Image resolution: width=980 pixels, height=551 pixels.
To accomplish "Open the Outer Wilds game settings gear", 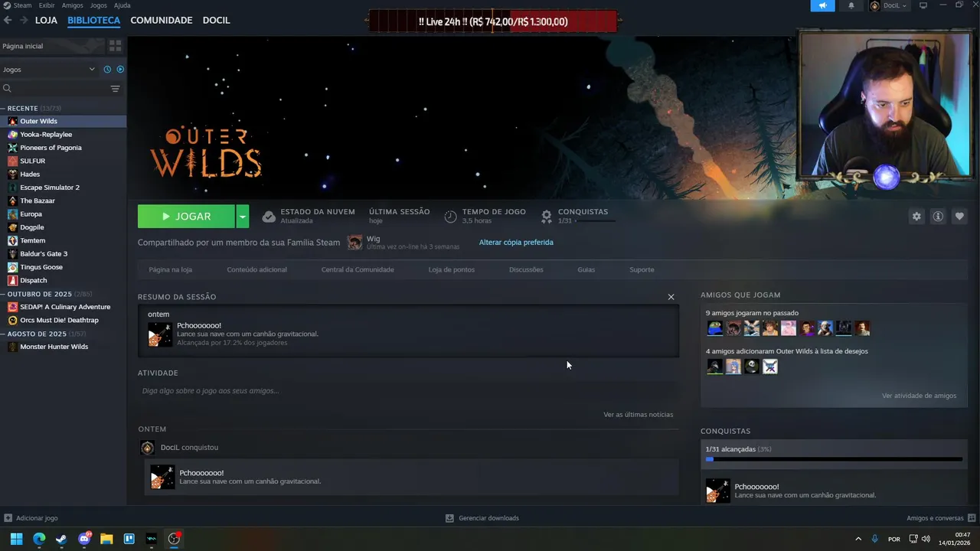I will pyautogui.click(x=916, y=217).
